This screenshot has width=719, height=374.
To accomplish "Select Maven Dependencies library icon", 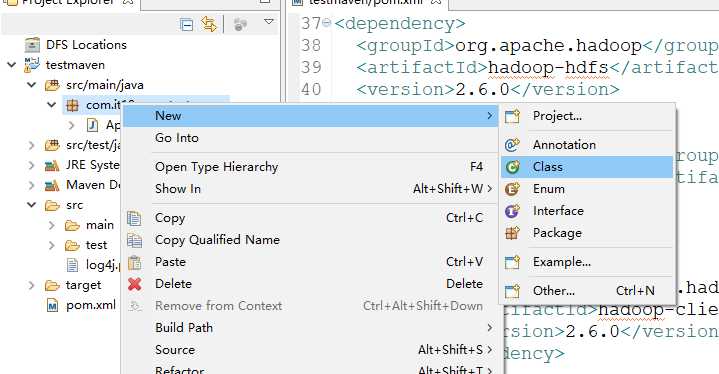I will (52, 185).
